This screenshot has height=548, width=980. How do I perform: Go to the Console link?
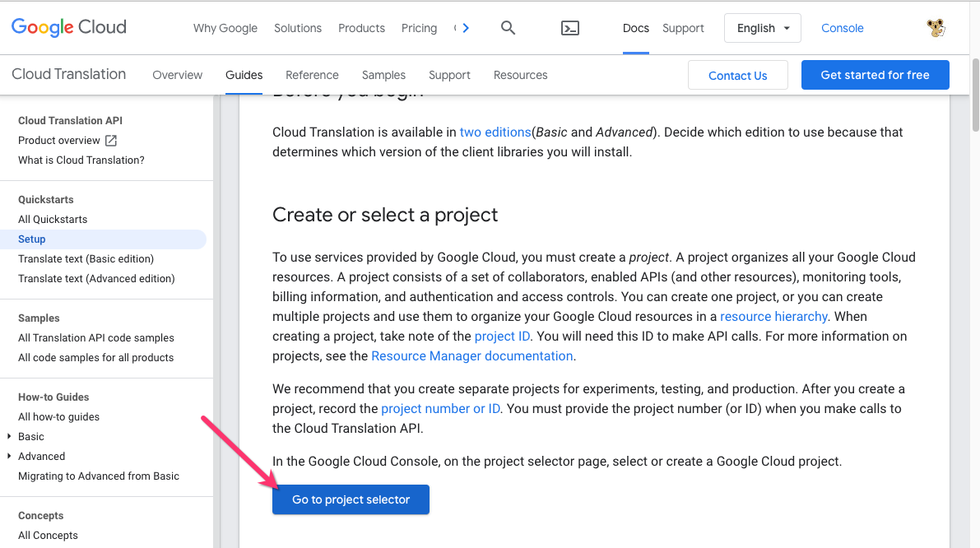(x=842, y=28)
